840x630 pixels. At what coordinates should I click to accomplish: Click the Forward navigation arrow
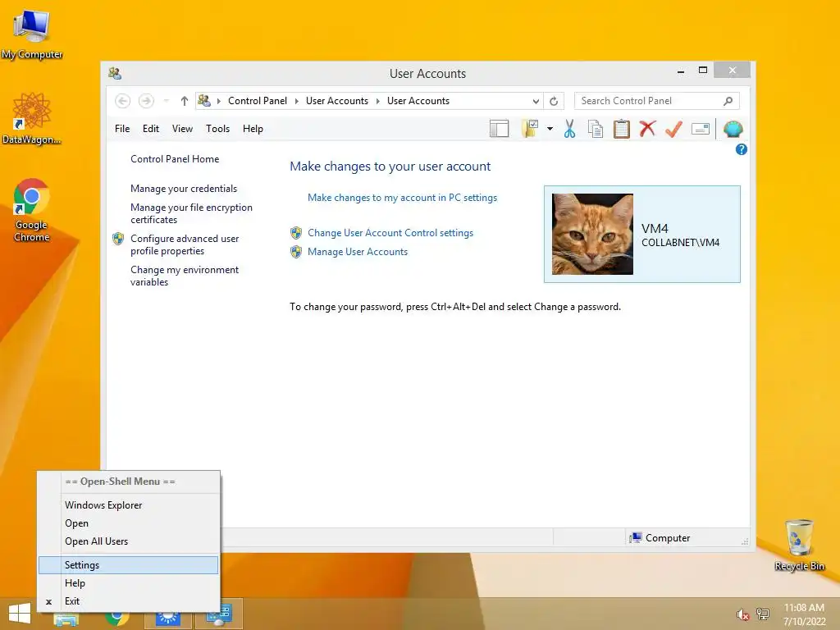[146, 101]
